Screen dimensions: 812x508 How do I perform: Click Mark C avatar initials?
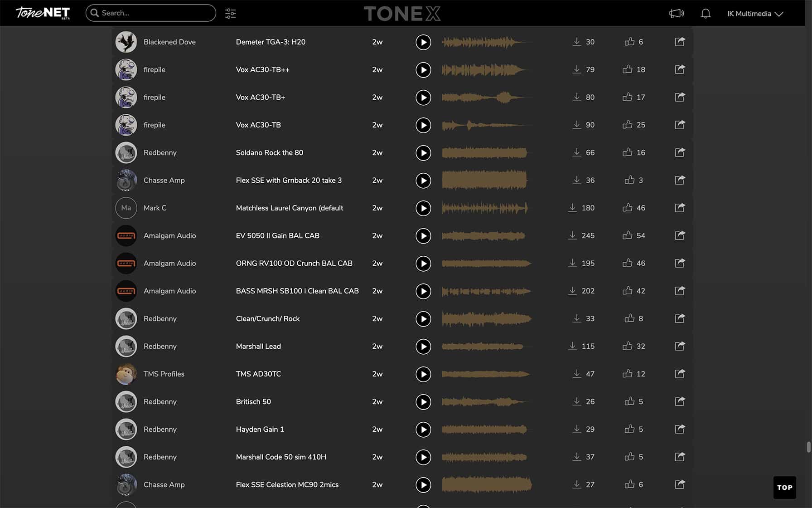click(126, 208)
